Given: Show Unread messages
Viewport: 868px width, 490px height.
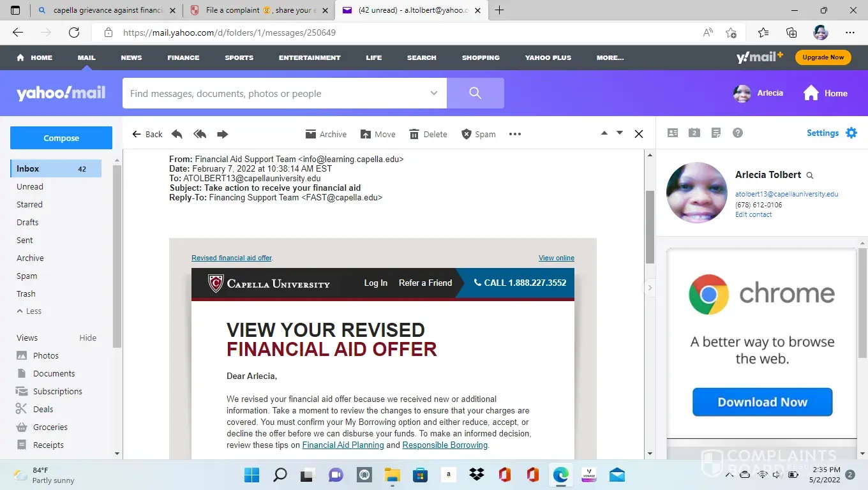Looking at the screenshot, I should (30, 186).
